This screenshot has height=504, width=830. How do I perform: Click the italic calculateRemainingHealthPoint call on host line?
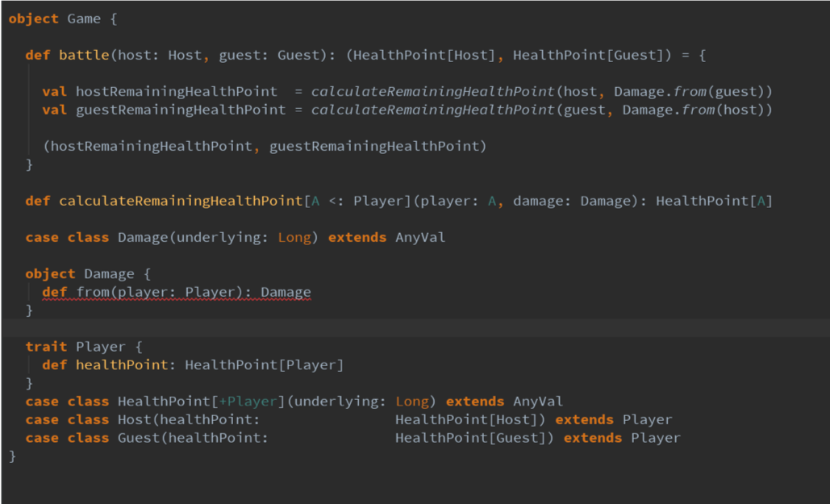tap(432, 92)
